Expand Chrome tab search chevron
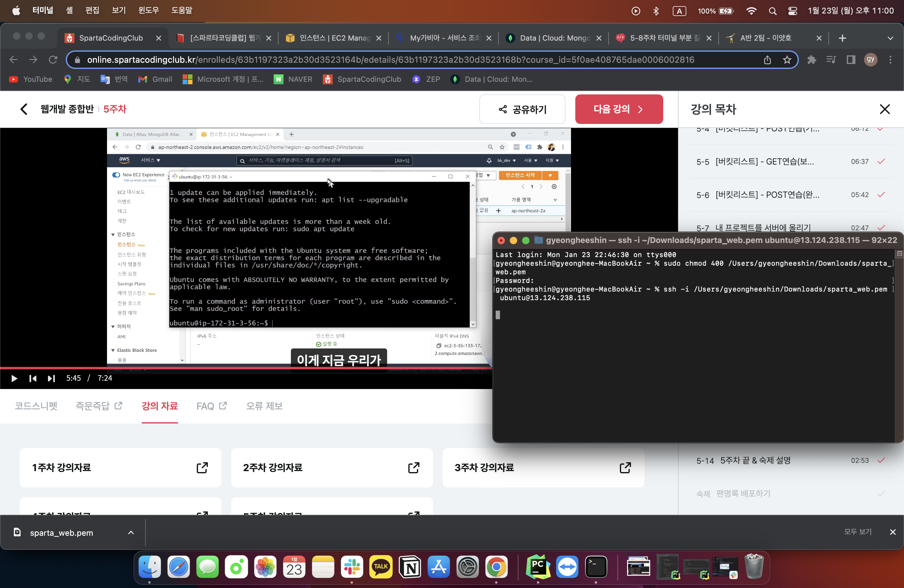The width and height of the screenshot is (904, 588). click(x=890, y=38)
